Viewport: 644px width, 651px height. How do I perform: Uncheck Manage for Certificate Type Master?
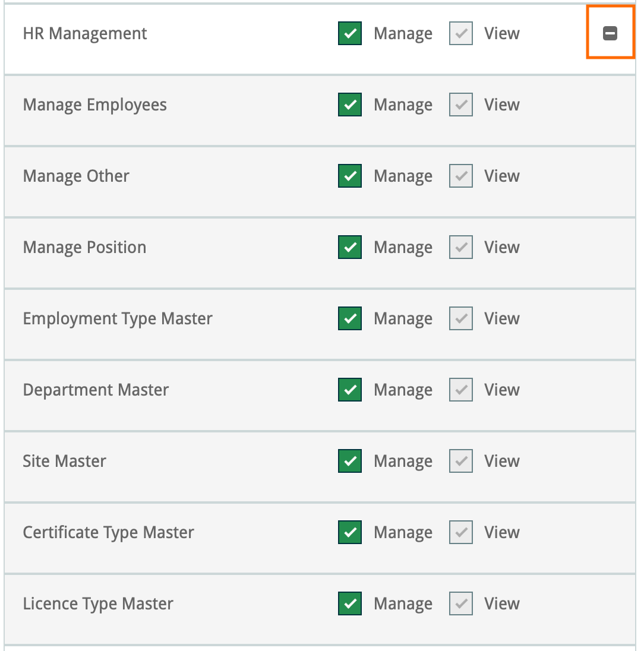tap(350, 533)
